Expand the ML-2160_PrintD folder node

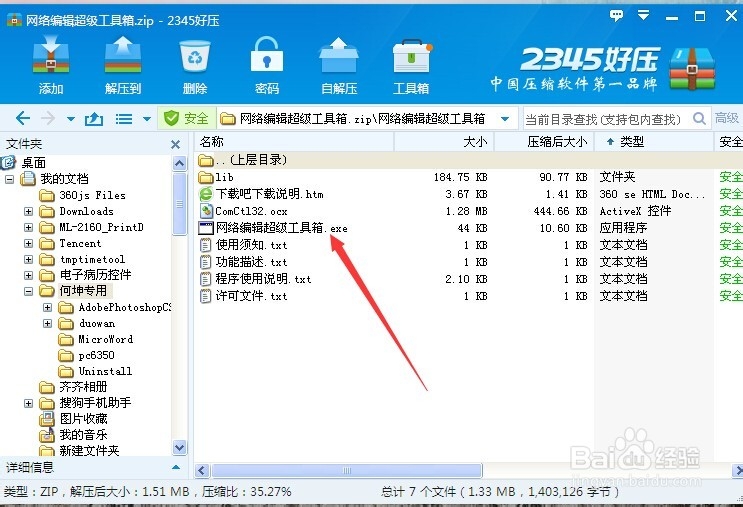(x=28, y=227)
